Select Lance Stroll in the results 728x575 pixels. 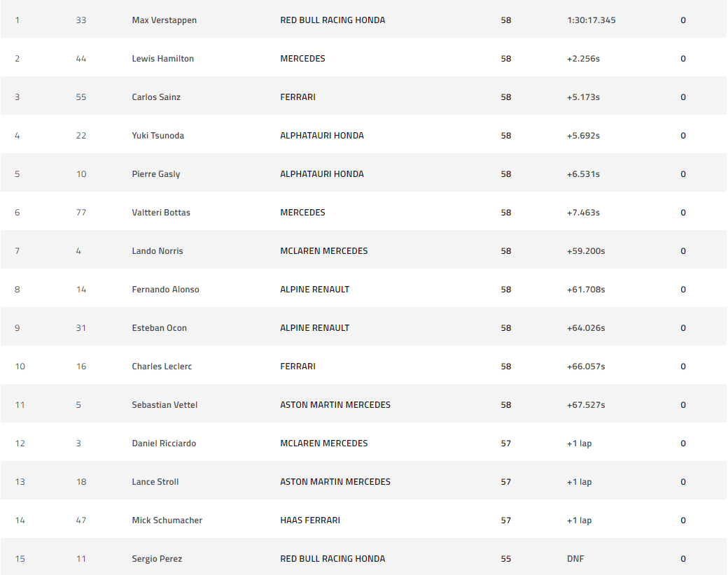click(x=154, y=482)
